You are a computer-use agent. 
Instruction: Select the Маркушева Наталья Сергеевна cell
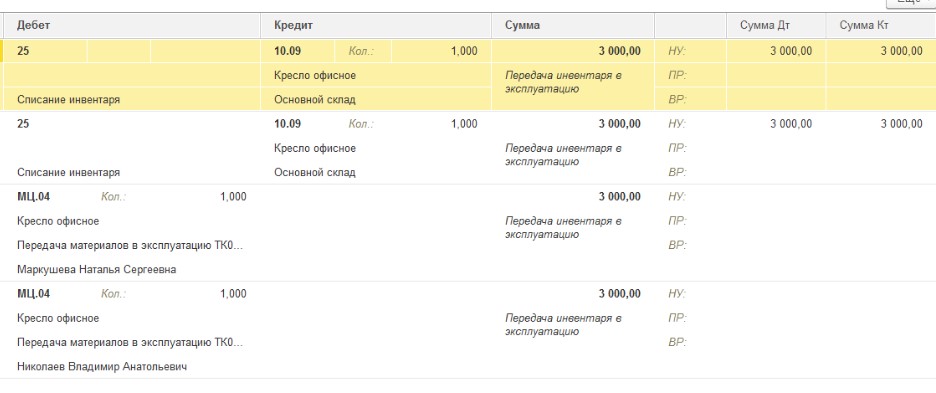(97, 269)
